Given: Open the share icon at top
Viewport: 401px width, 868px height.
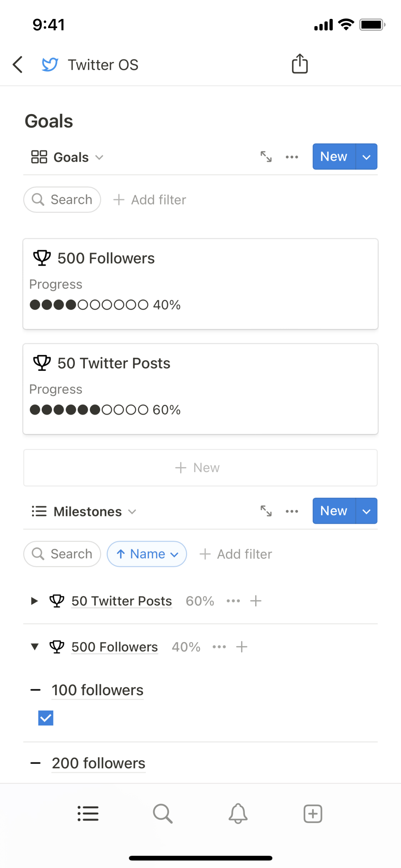Looking at the screenshot, I should 299,64.
